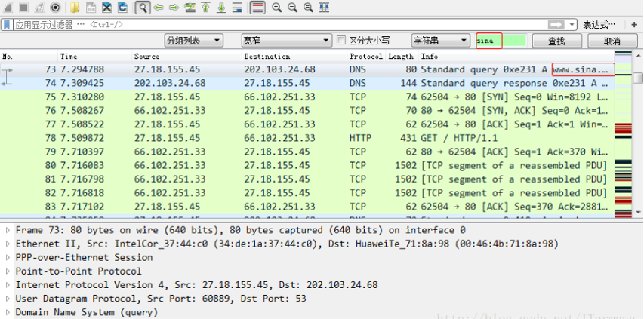Click the packet list vertical scrollbar thumb

tap(638, 77)
